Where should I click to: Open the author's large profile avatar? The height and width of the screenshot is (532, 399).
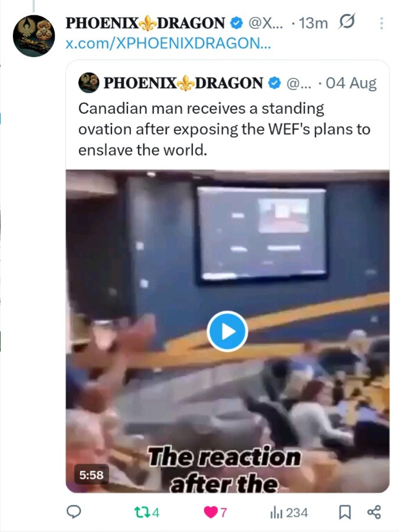pos(34,36)
